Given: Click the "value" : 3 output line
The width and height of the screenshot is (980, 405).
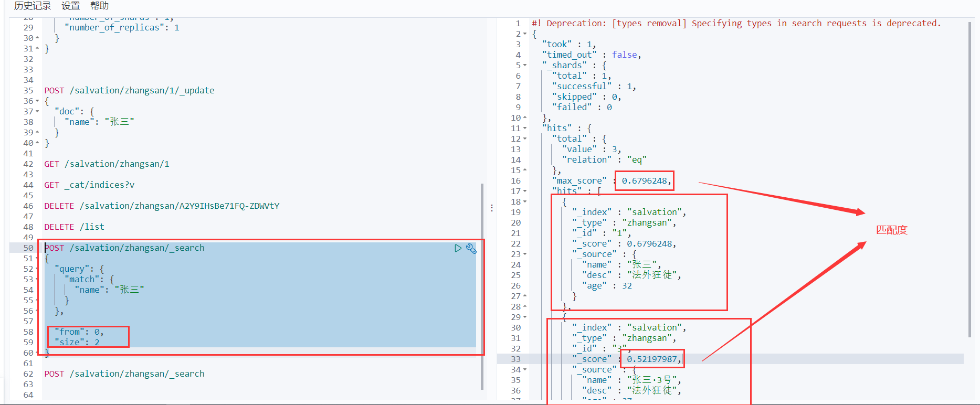Looking at the screenshot, I should (x=592, y=149).
